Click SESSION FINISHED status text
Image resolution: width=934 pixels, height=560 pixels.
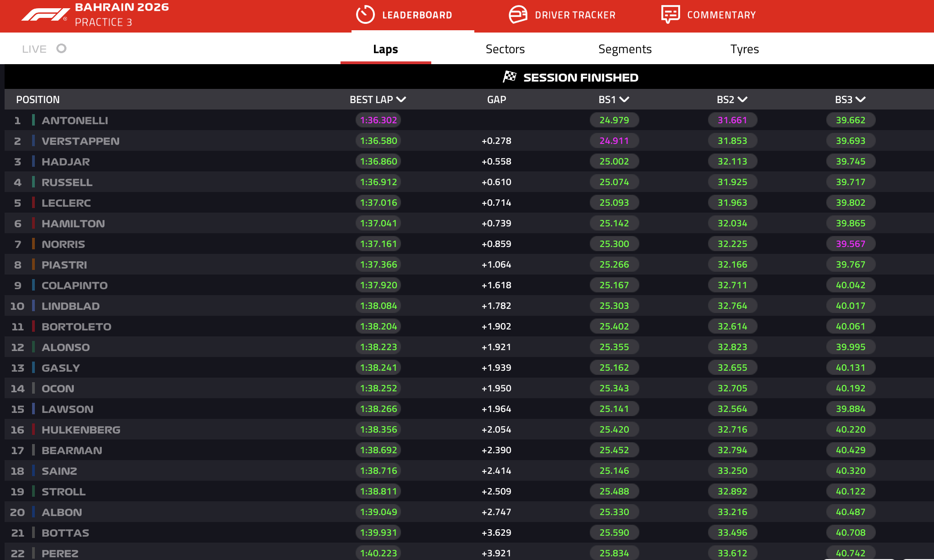[x=581, y=77]
